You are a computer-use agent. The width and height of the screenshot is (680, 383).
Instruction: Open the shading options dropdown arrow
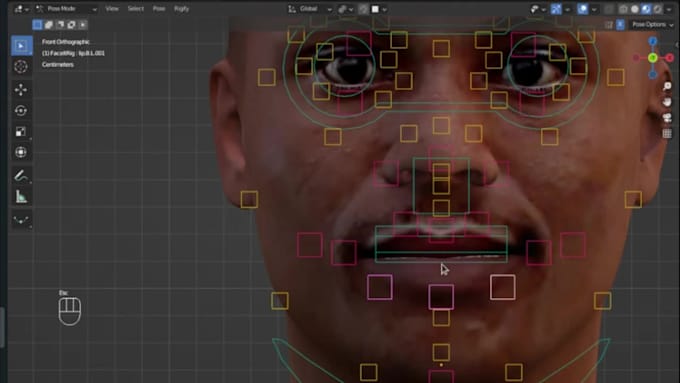point(670,9)
